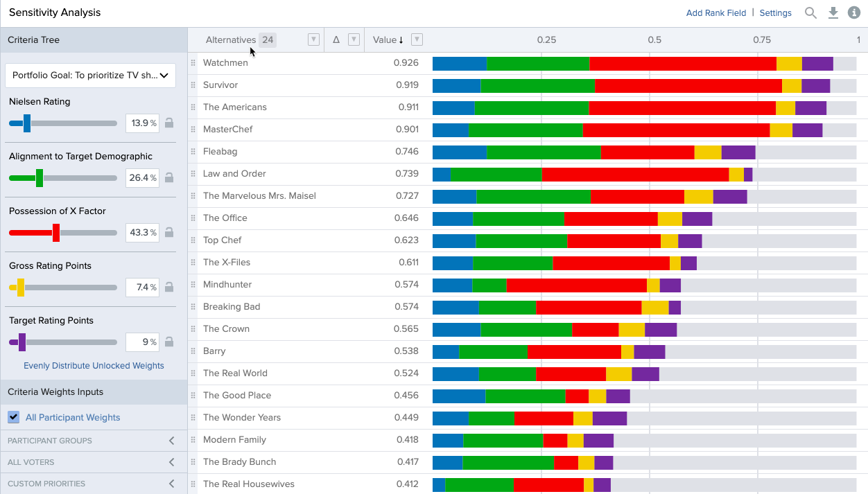The height and width of the screenshot is (494, 868).
Task: Sort by the Value column header
Action: click(388, 40)
